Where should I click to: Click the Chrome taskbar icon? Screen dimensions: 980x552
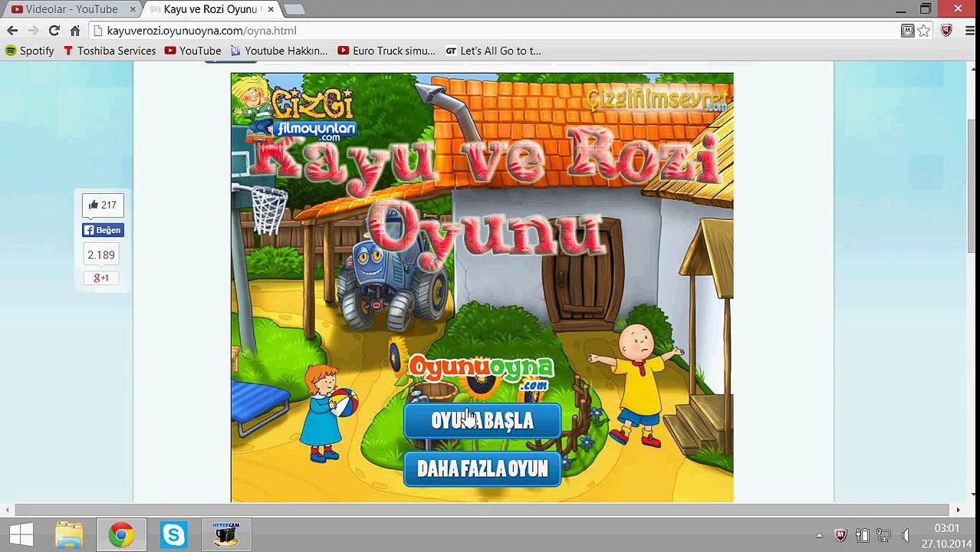[x=121, y=534]
